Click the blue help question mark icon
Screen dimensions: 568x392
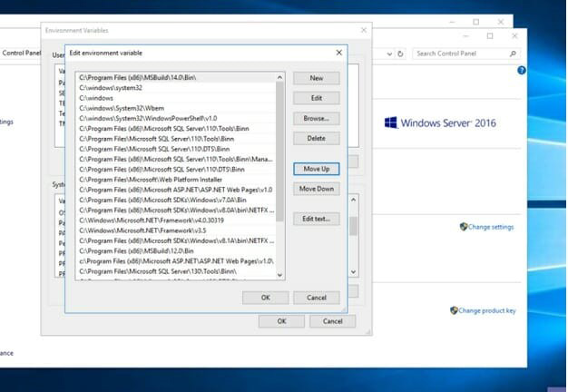(522, 70)
